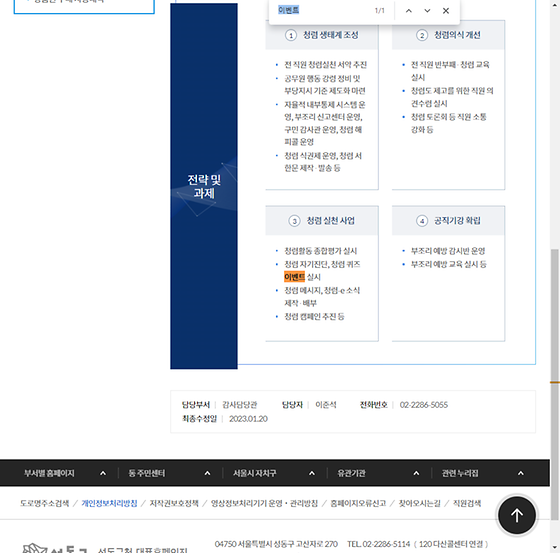
Task: Click the 청렴활동 종합평가 실시 item
Action: click(320, 251)
